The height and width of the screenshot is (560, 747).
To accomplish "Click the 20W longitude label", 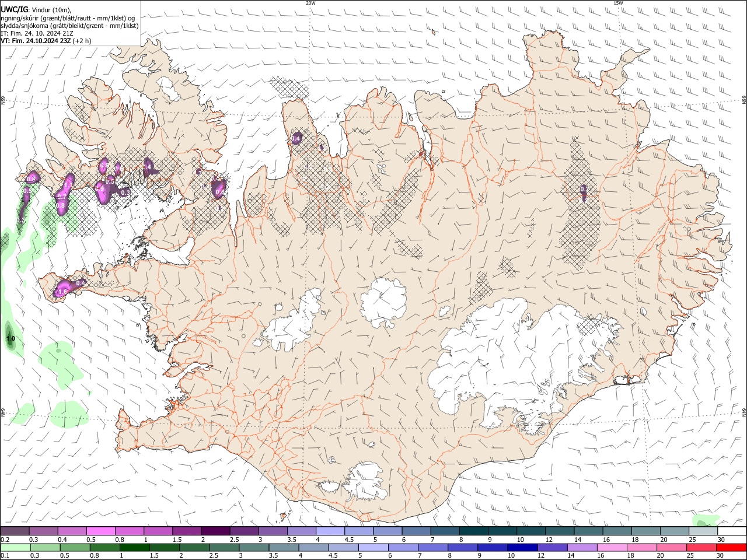I will pyautogui.click(x=310, y=3).
